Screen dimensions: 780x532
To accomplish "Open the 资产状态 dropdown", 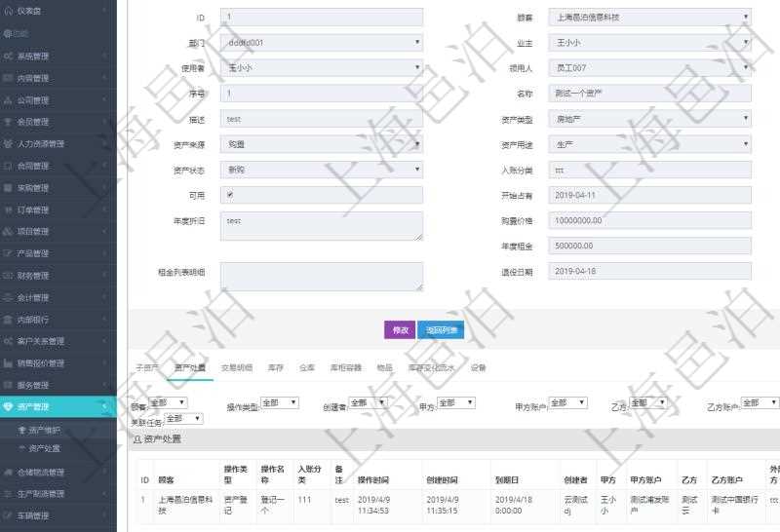I will point(322,170).
